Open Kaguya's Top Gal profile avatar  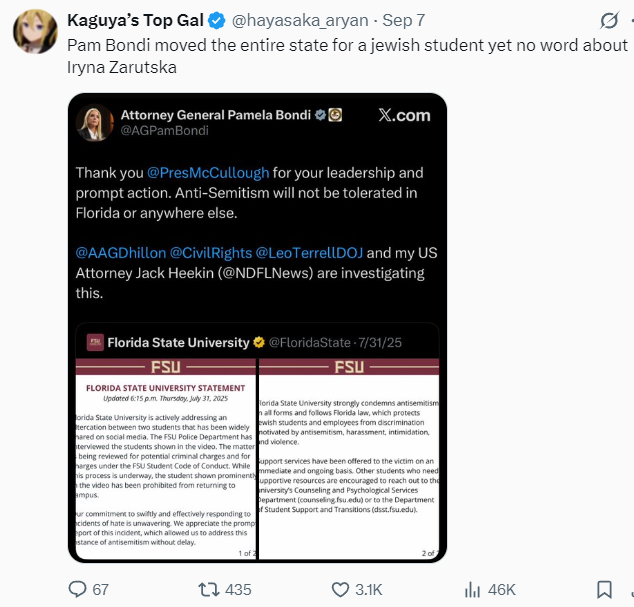(36, 32)
